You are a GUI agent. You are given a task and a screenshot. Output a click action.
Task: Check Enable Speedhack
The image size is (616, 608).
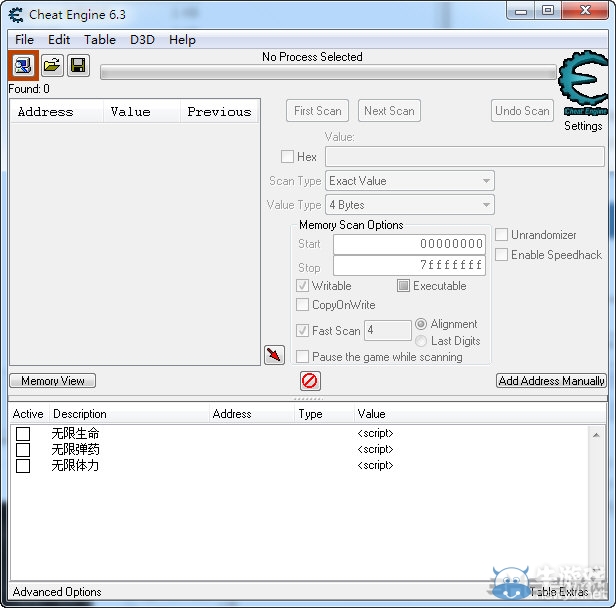tap(501, 255)
